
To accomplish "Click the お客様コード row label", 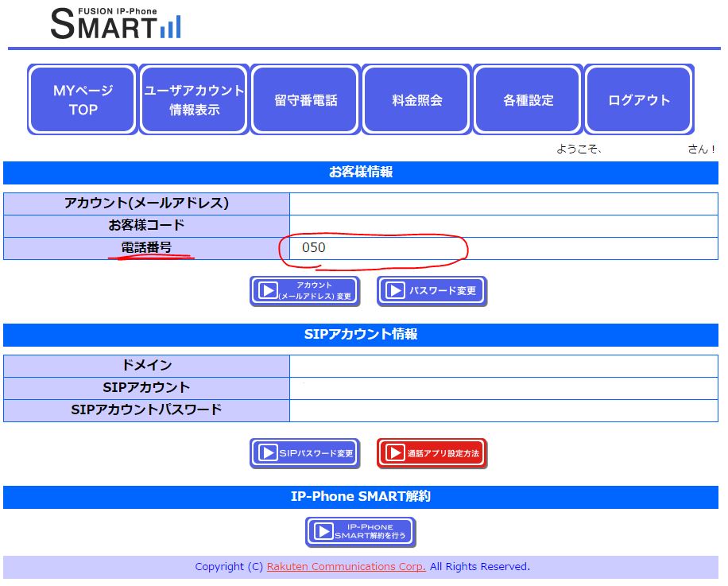I will pos(146,226).
